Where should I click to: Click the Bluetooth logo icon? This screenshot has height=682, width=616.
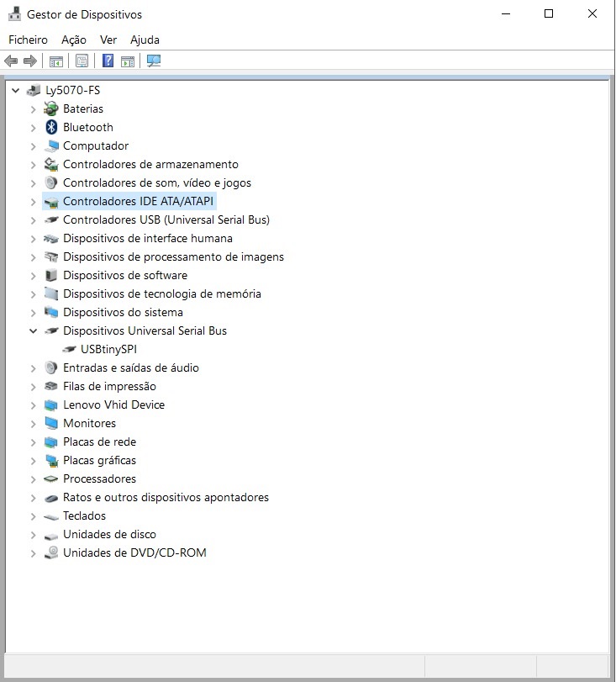tap(51, 127)
